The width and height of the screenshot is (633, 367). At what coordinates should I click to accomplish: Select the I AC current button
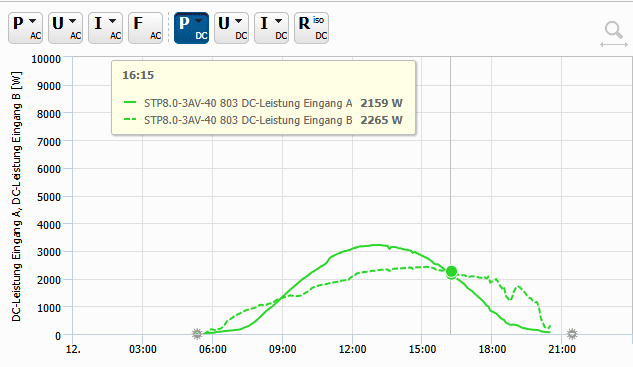(x=105, y=28)
